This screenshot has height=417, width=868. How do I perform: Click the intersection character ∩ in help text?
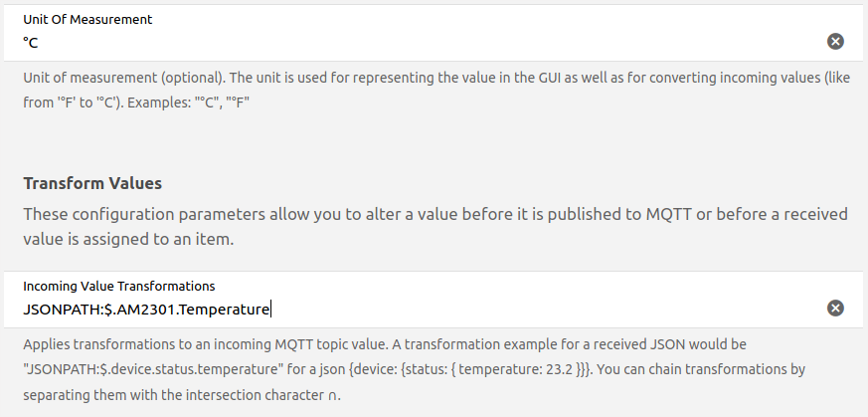click(332, 395)
